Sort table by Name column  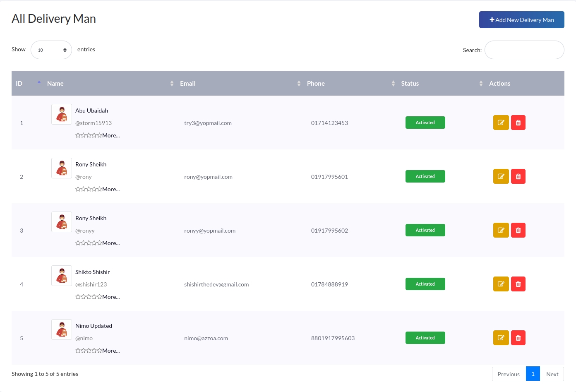(55, 84)
